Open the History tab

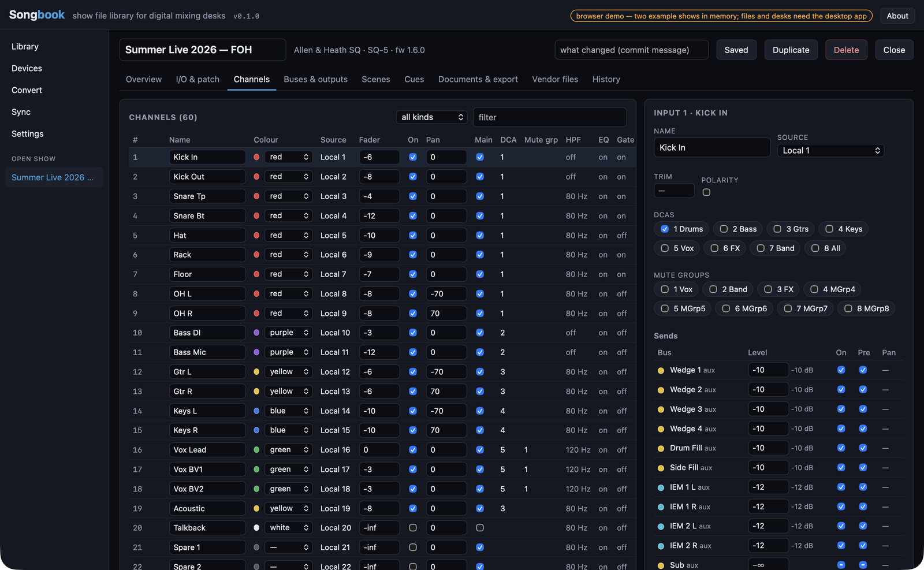[606, 79]
